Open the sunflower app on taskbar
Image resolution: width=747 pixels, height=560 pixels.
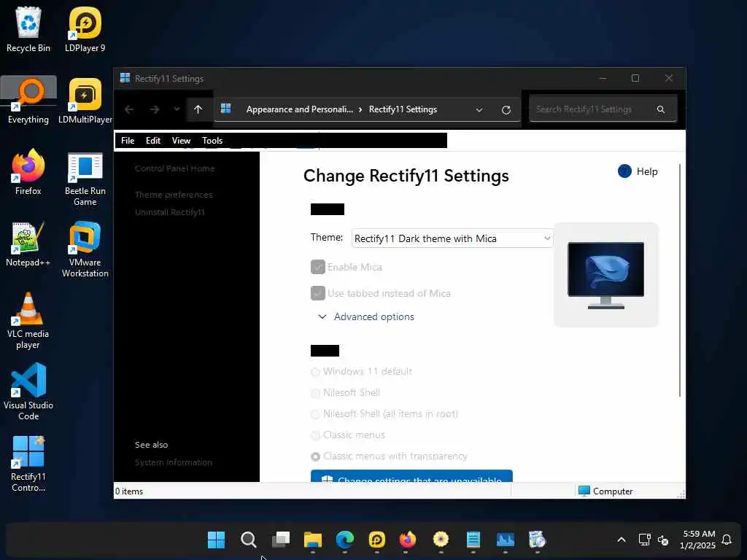441,540
